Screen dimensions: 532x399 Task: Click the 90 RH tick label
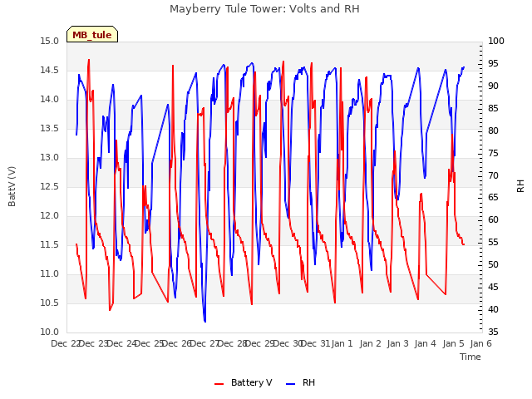[x=493, y=86]
